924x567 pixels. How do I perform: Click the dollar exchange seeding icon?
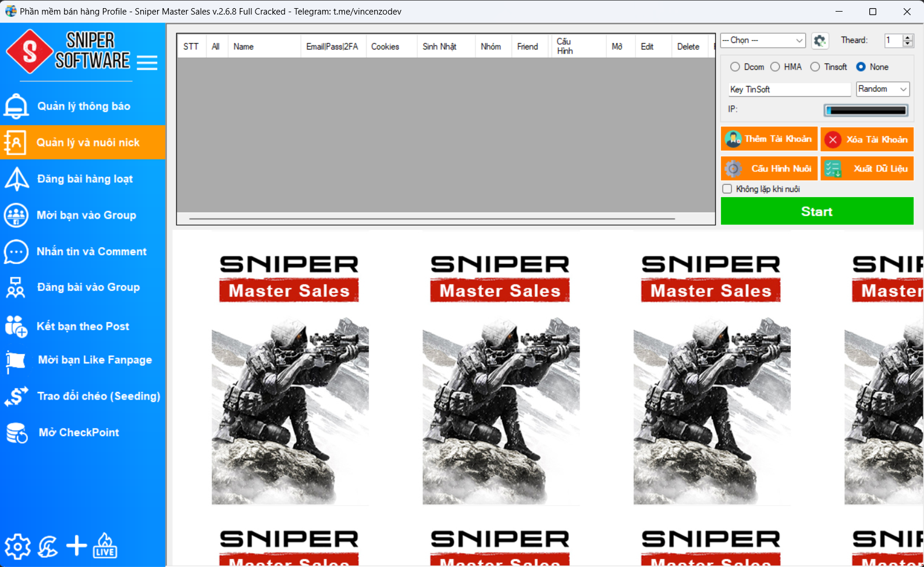[x=16, y=397]
